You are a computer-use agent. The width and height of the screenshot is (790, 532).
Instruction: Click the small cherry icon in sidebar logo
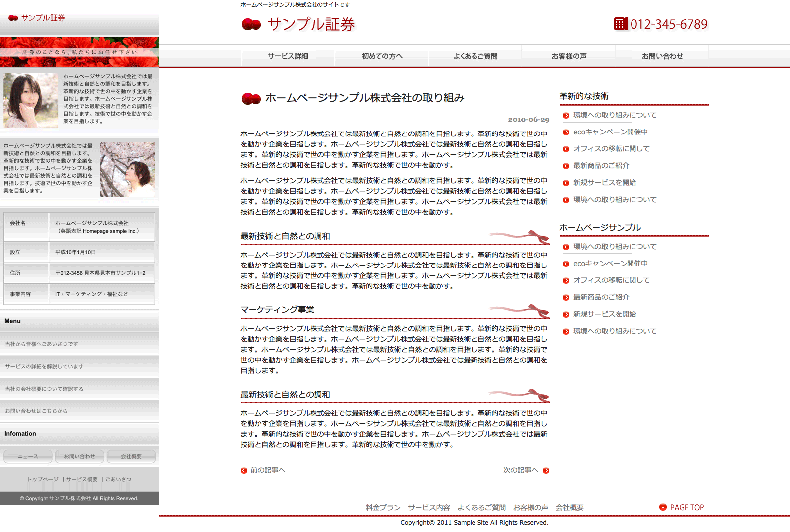(13, 18)
